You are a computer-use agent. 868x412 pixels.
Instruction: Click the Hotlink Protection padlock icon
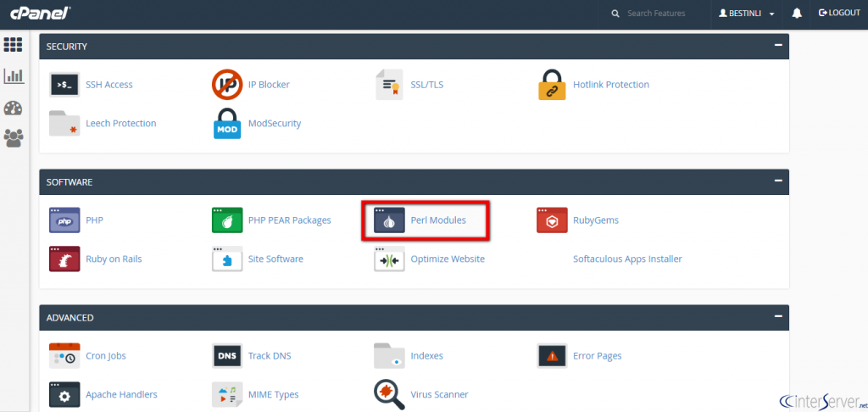point(552,85)
